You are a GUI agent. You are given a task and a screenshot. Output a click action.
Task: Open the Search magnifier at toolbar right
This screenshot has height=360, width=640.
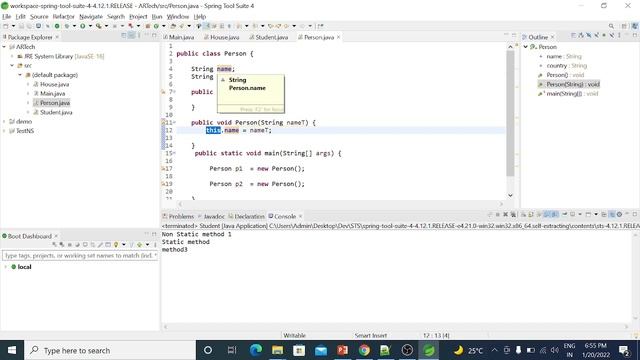(611, 26)
